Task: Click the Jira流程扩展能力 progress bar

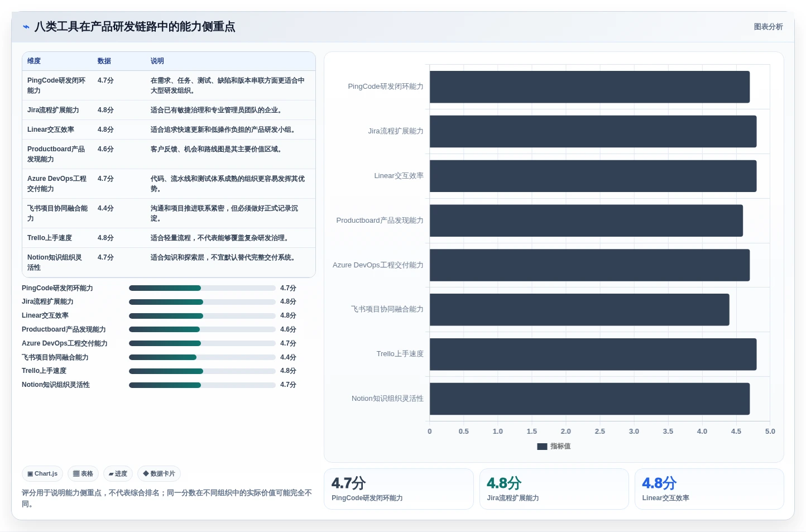Action: pos(202,302)
